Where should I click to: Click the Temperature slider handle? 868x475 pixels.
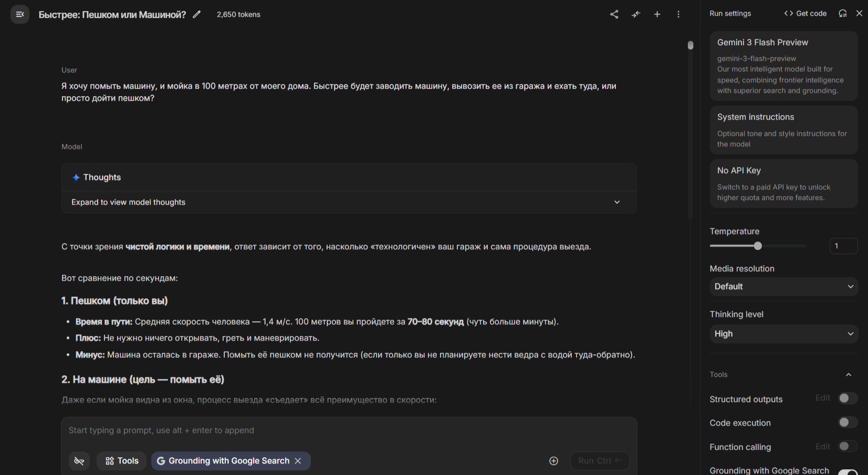pyautogui.click(x=758, y=246)
